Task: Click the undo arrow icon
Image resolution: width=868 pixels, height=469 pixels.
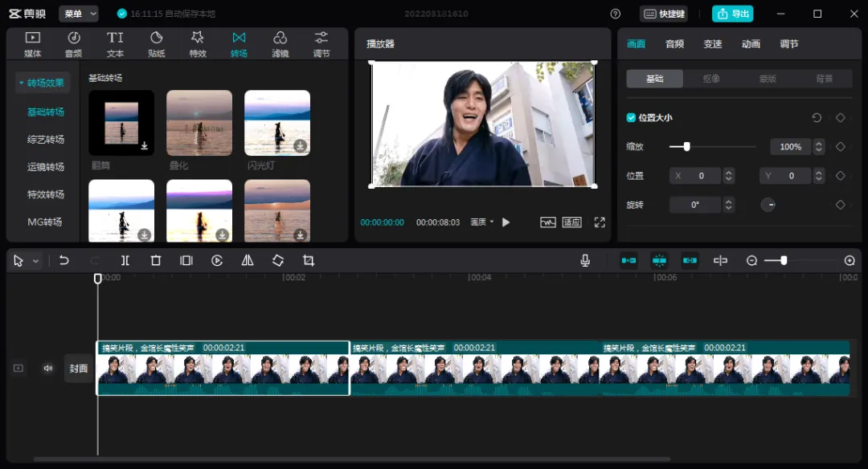Action: click(x=63, y=260)
